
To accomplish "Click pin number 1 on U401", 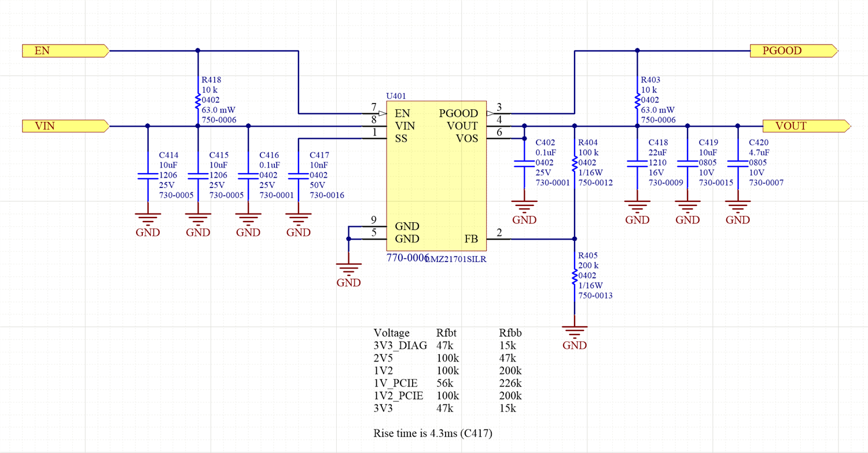I will 374,132.
